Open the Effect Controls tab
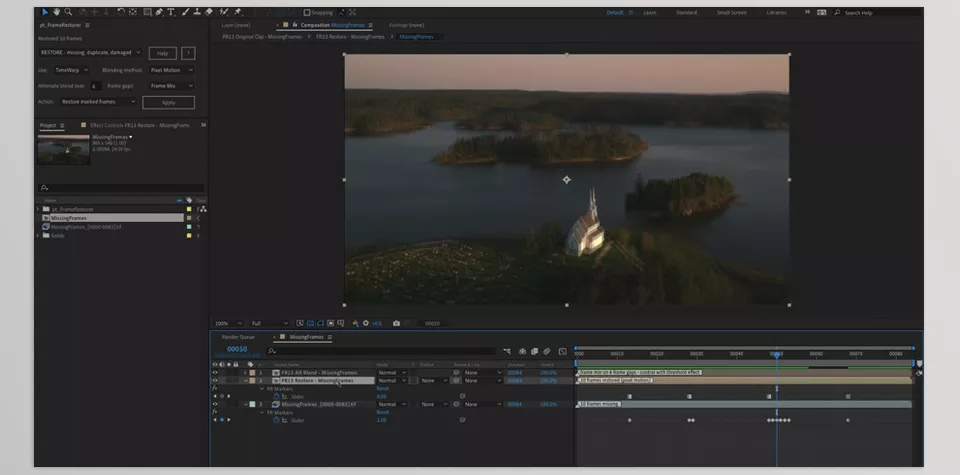 [140, 125]
